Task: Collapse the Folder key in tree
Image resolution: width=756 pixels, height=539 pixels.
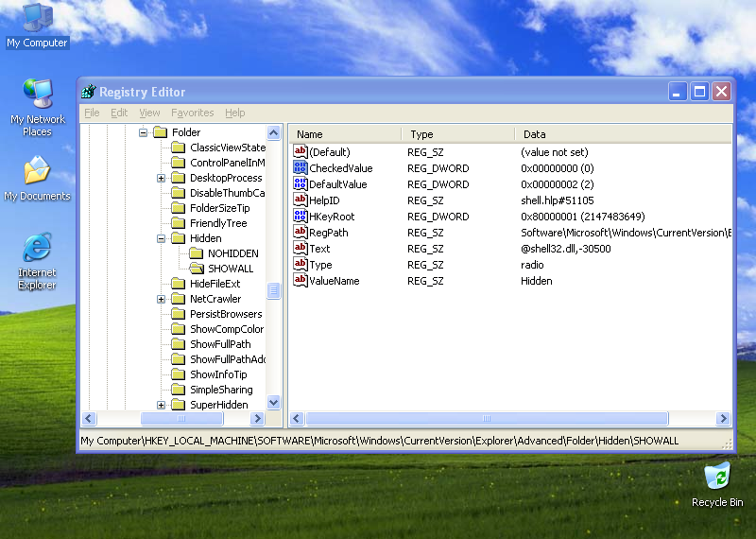Action: pyautogui.click(x=144, y=132)
